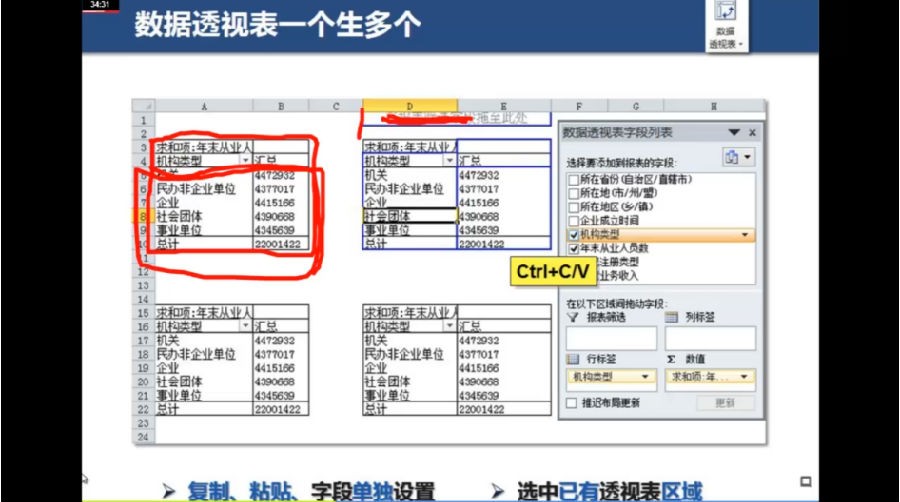The width and height of the screenshot is (900, 502).
Task: Select cell D5 机关
Action: (x=410, y=175)
